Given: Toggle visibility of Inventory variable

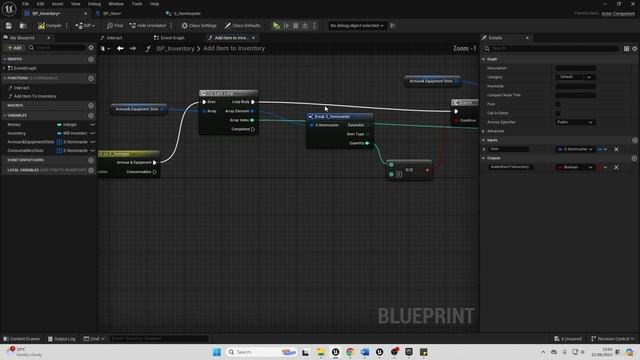Looking at the screenshot, I should [92, 133].
